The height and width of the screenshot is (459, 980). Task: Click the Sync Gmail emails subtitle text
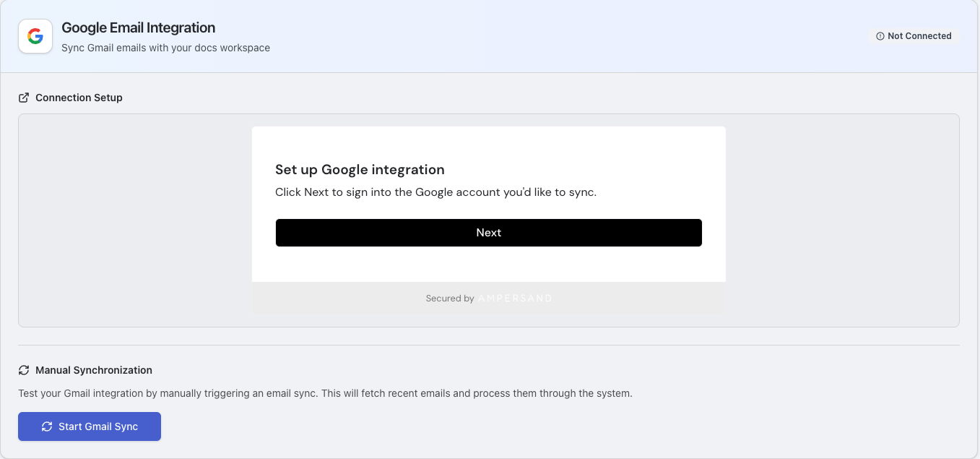coord(165,48)
